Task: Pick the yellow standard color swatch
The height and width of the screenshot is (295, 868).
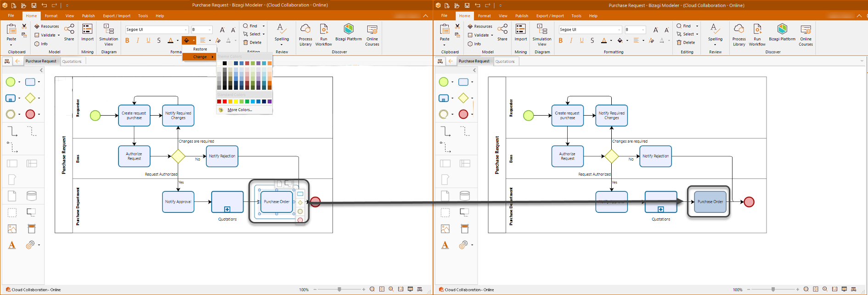Action: (236, 101)
